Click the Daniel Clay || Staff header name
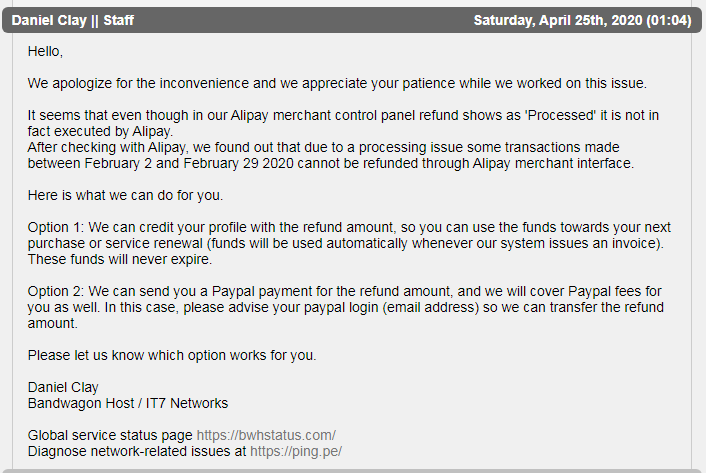This screenshot has height=473, width=706. (x=72, y=20)
